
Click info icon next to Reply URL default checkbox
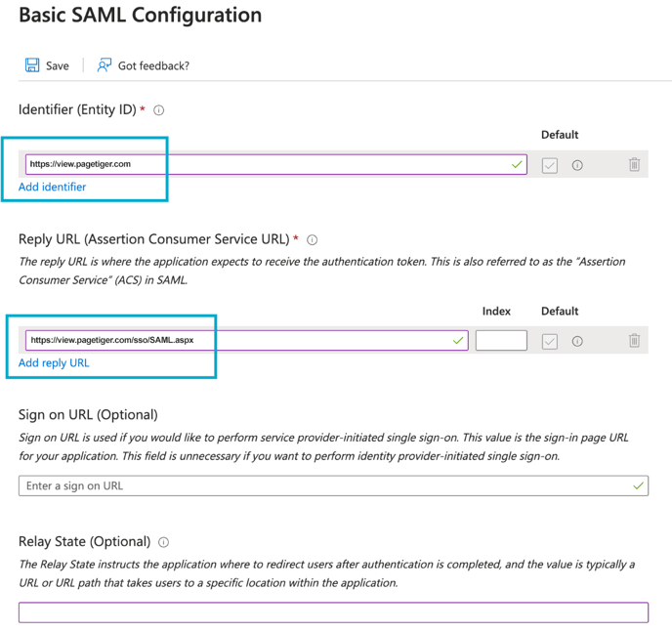point(577,341)
